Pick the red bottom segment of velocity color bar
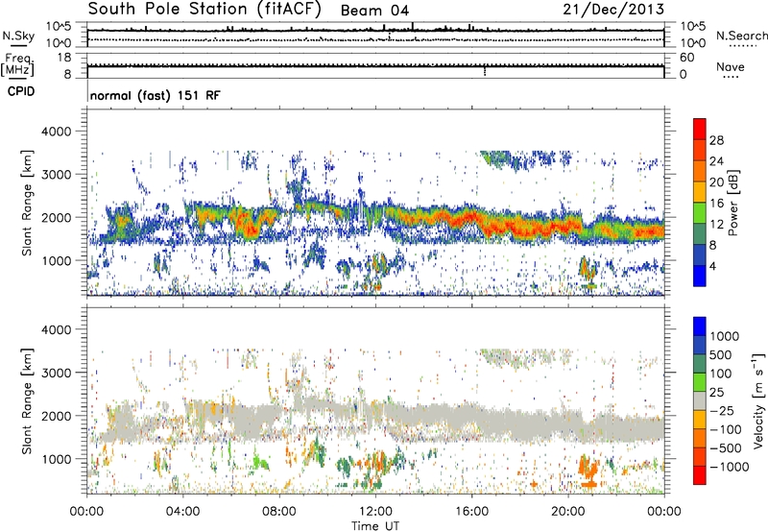 [x=700, y=475]
